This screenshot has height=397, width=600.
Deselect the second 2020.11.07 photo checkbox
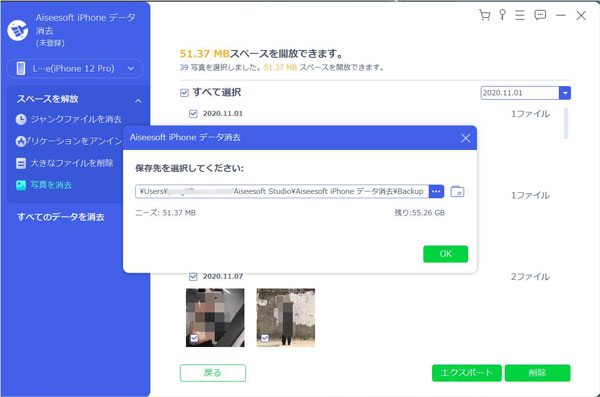(x=265, y=338)
